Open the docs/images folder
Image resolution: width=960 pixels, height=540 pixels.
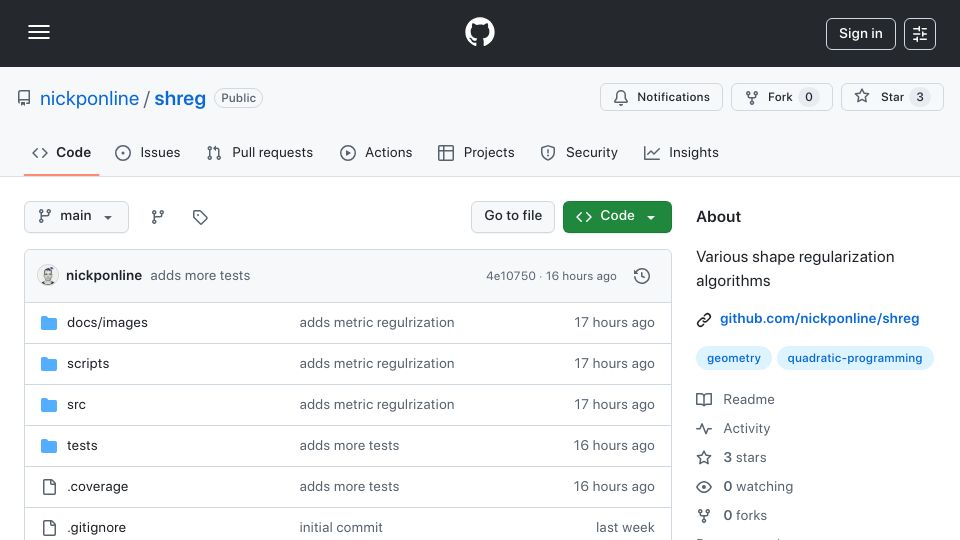coord(107,323)
